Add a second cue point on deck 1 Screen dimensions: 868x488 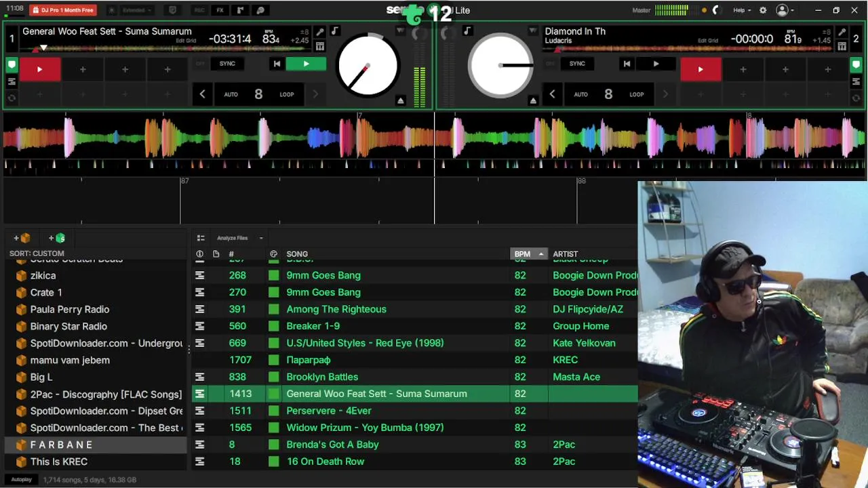point(83,69)
